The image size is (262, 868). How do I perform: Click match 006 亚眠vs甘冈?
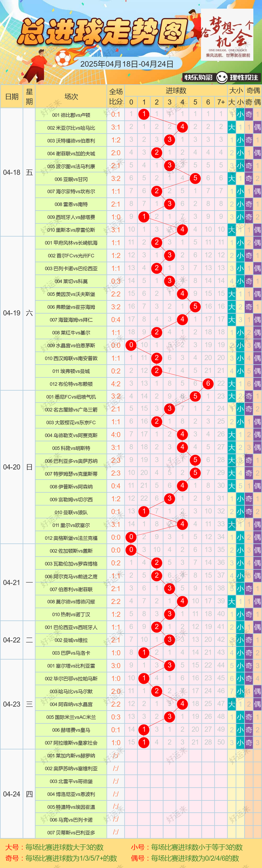point(71,179)
